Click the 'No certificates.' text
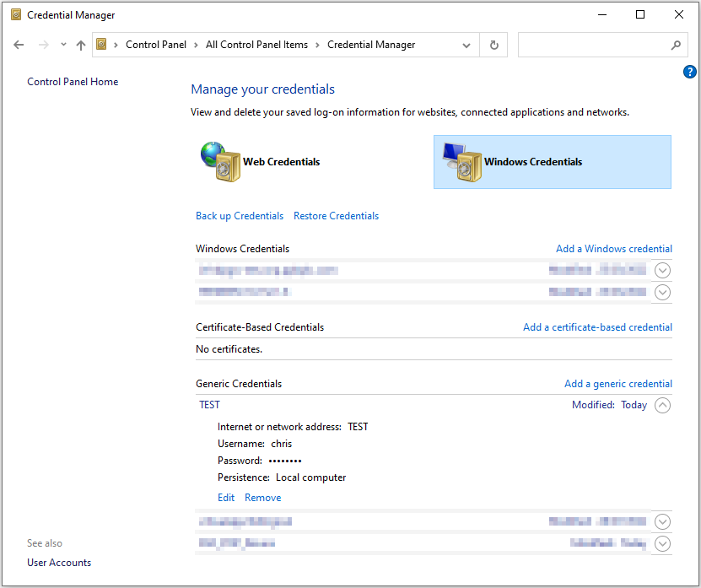 [x=229, y=349]
